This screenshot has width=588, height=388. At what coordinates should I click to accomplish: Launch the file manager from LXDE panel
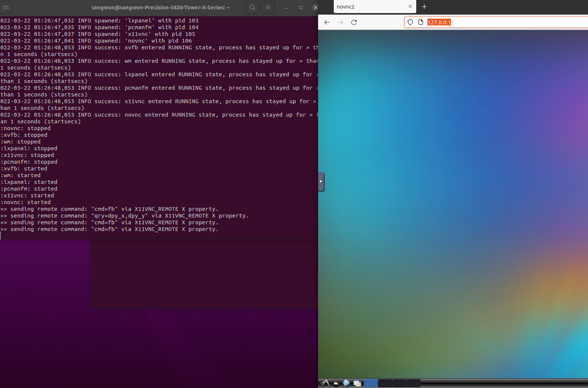[x=336, y=383]
